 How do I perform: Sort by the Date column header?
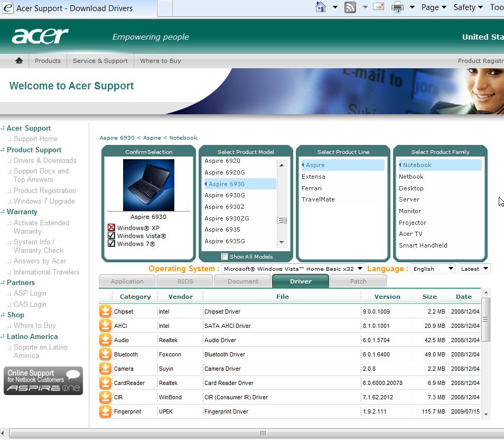tap(463, 297)
